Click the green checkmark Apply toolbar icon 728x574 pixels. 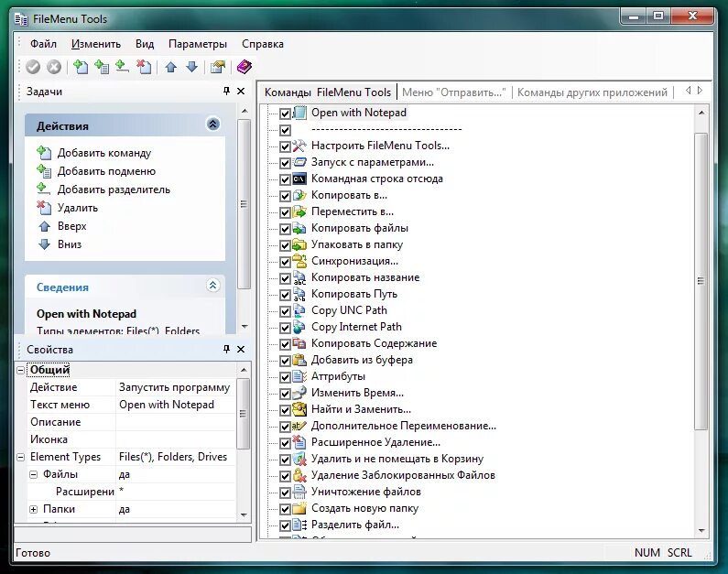(x=33, y=67)
